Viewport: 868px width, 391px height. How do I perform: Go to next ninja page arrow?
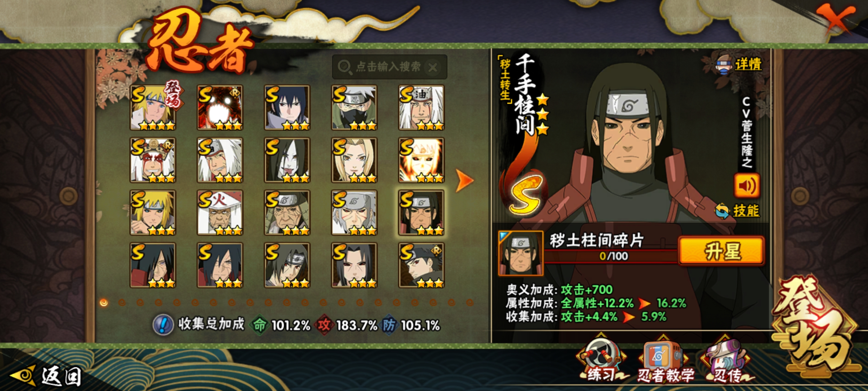[465, 181]
